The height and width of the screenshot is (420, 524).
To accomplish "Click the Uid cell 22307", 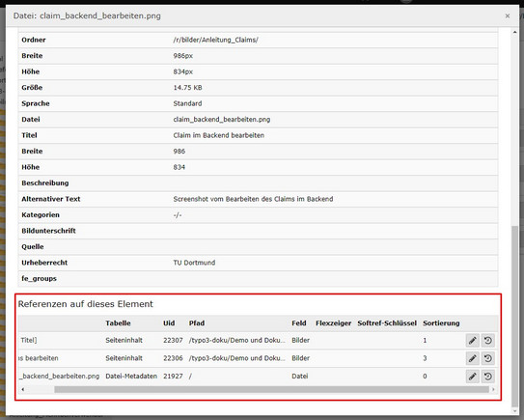I will pyautogui.click(x=173, y=341).
